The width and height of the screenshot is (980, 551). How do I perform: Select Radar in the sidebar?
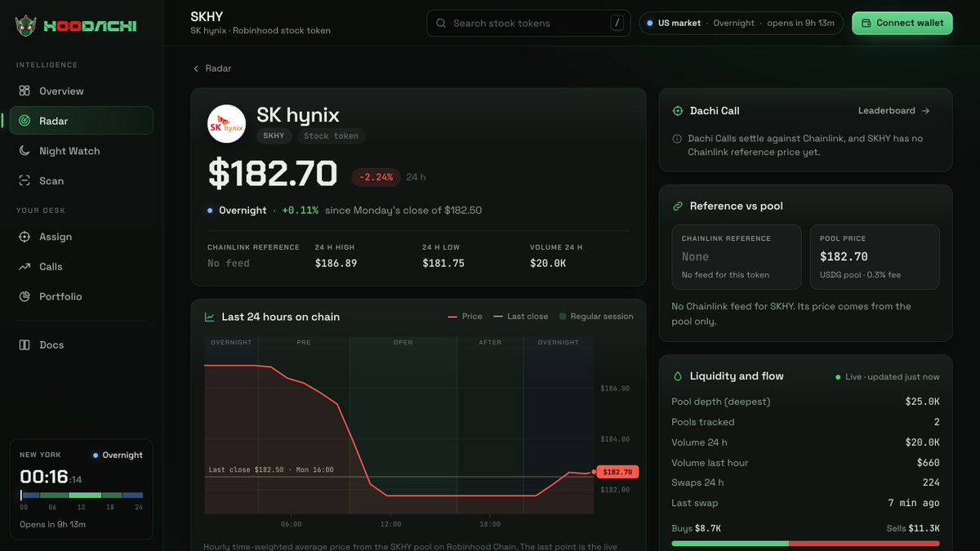tap(82, 121)
